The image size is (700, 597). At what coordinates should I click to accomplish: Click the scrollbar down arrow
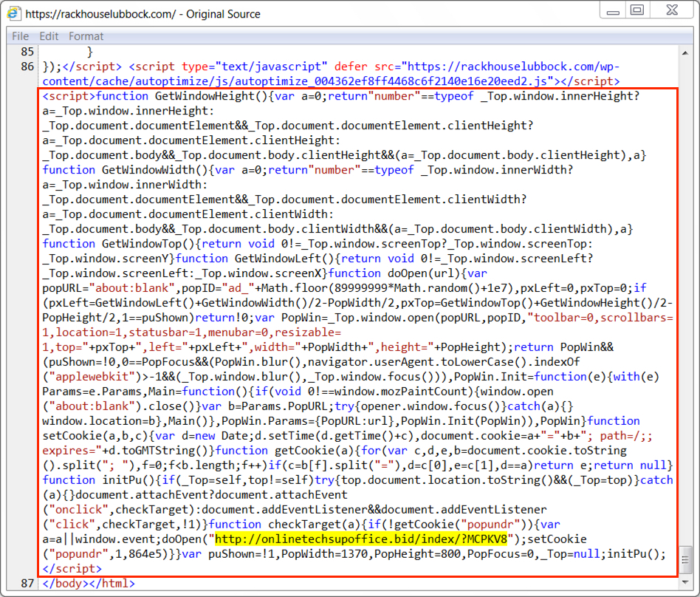pos(685,582)
